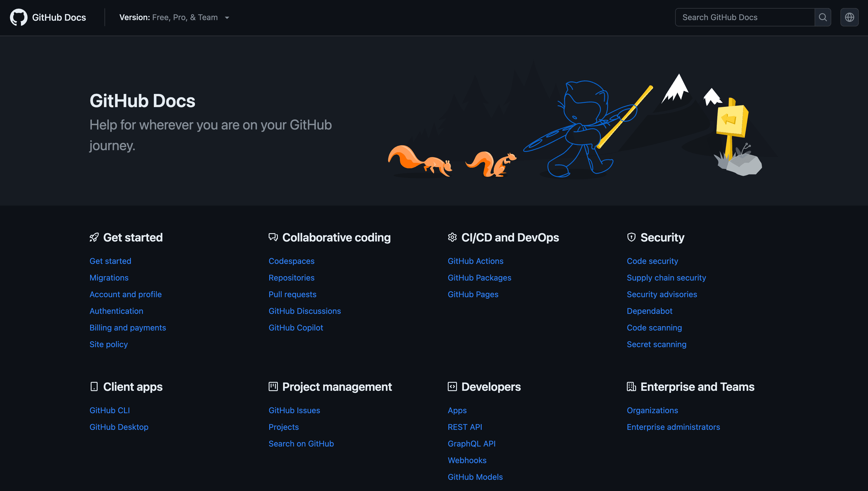The height and width of the screenshot is (491, 868).
Task: Open the Get started link
Action: point(110,261)
